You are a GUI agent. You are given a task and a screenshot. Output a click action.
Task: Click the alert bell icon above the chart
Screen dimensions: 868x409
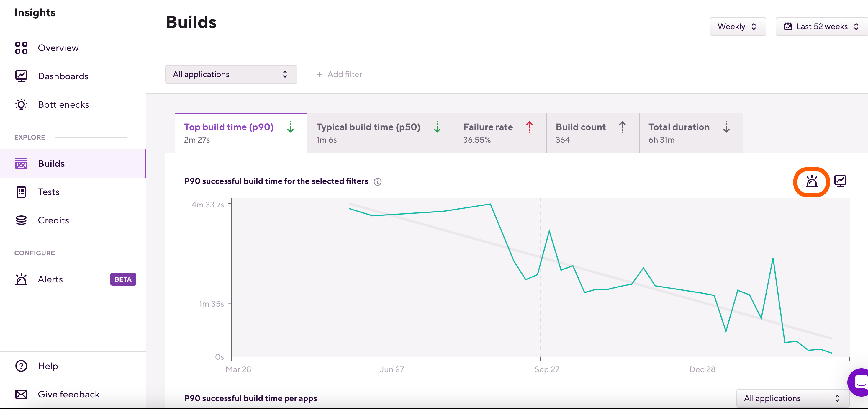(x=811, y=181)
